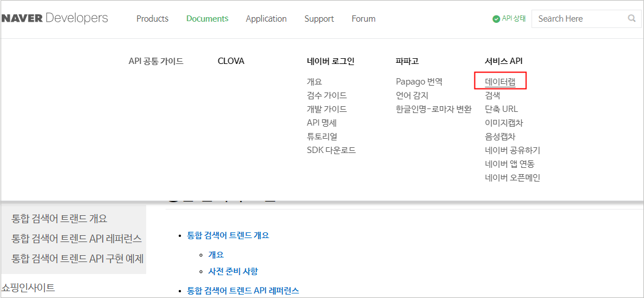The width and height of the screenshot is (644, 298).
Task: Open the 서비스 API heading
Action: 504,62
